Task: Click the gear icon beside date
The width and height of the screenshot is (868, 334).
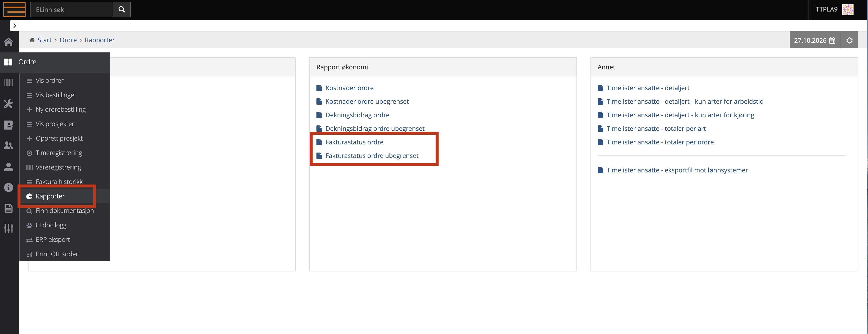Action: point(849,40)
